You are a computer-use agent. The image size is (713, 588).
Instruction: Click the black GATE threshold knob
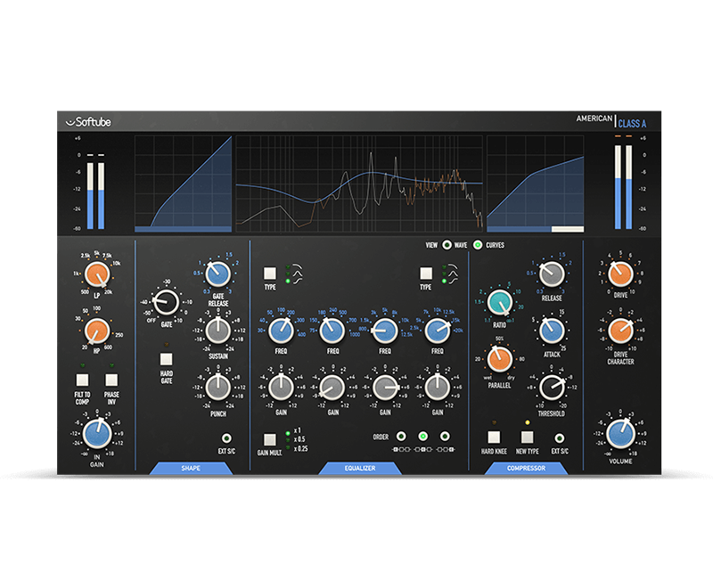(x=167, y=302)
